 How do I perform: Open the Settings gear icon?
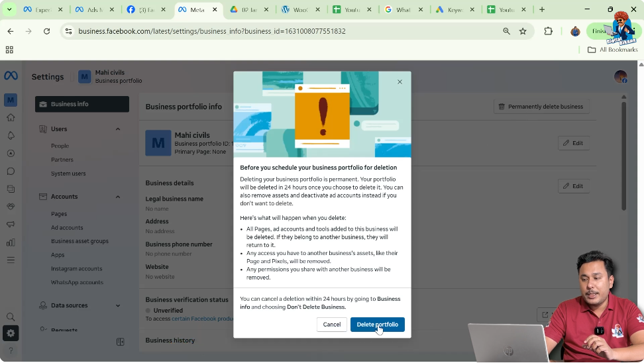coord(11,333)
